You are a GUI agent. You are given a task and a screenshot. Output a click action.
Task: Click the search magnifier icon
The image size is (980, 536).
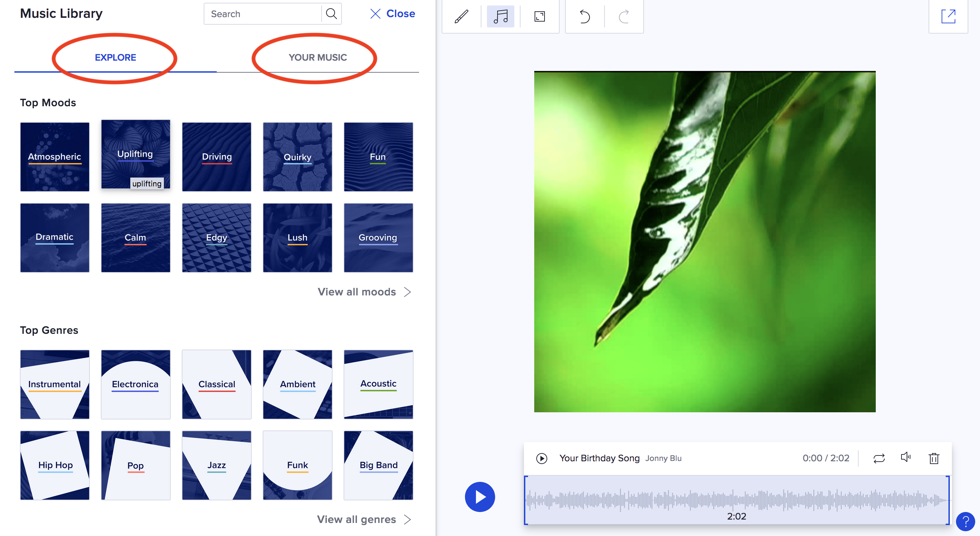331,14
